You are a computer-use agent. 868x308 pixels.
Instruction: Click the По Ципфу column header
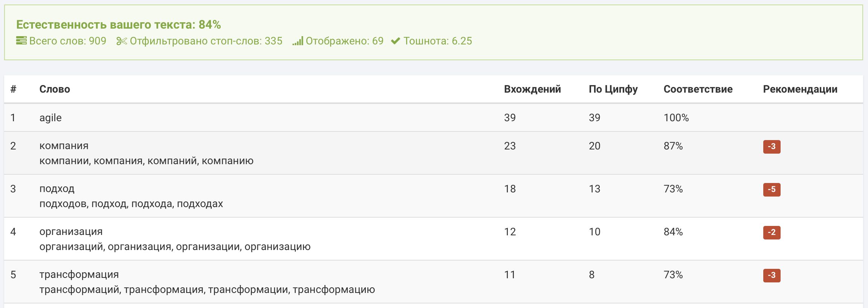coord(613,89)
